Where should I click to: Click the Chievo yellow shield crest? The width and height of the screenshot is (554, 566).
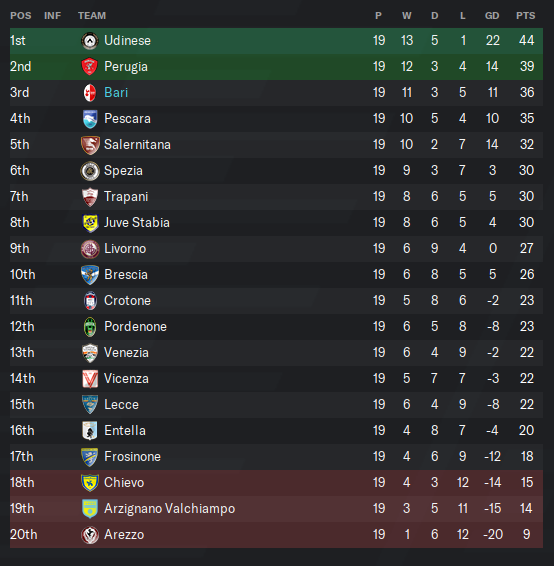(x=90, y=483)
